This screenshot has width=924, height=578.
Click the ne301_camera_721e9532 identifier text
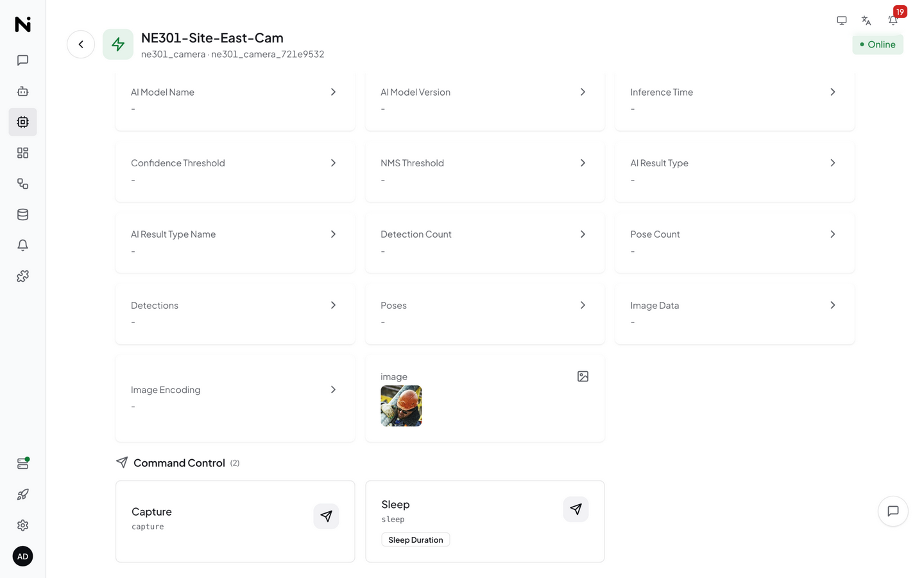coord(268,55)
